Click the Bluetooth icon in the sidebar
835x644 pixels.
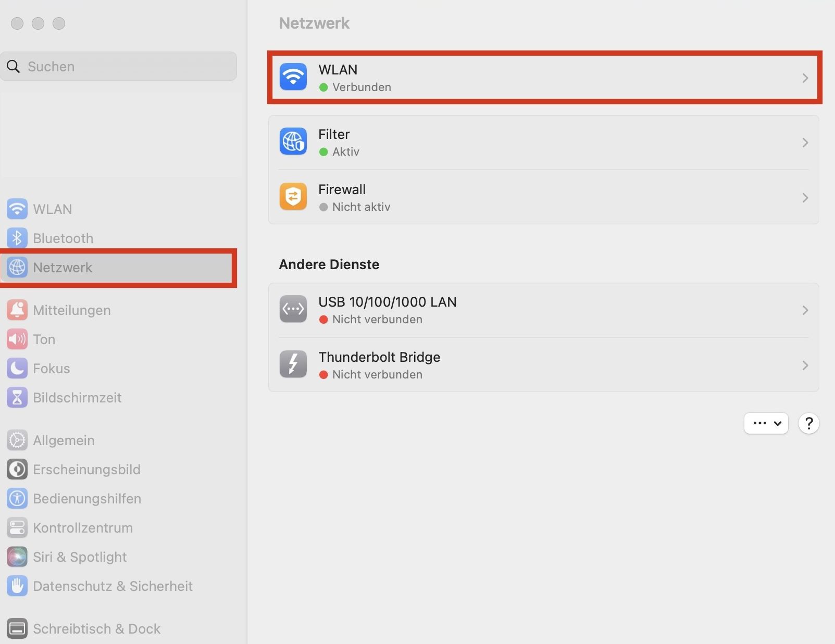click(x=17, y=238)
